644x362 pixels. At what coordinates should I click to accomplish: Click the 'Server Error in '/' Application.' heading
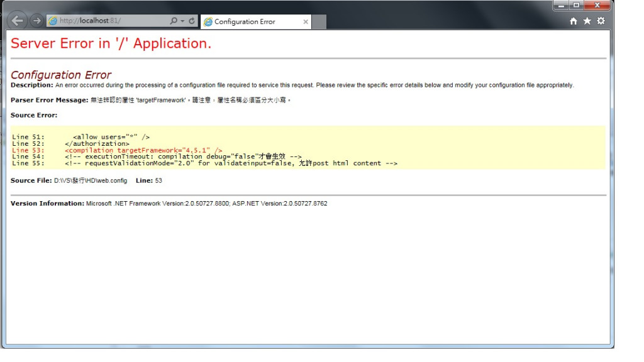[x=111, y=43]
